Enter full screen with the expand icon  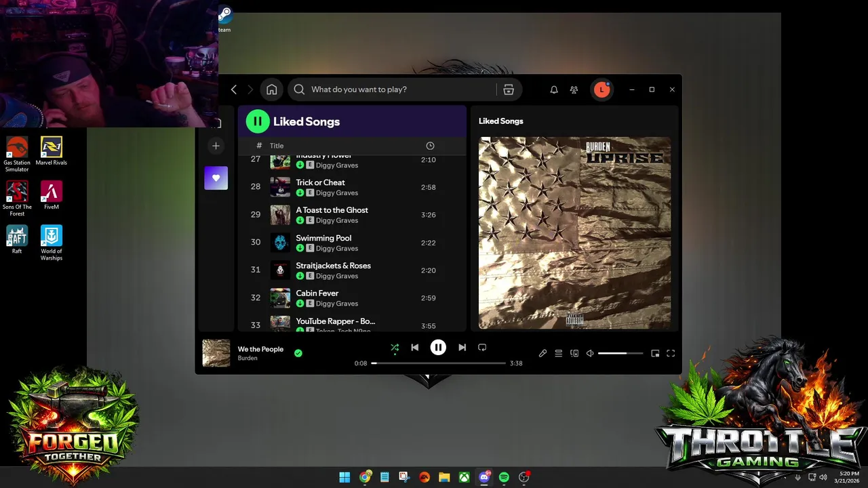pyautogui.click(x=671, y=353)
